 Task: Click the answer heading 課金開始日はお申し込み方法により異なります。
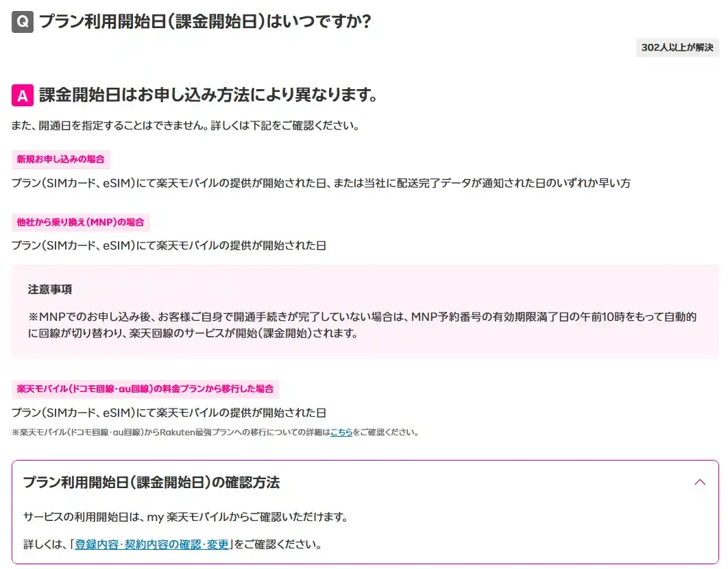tap(208, 95)
